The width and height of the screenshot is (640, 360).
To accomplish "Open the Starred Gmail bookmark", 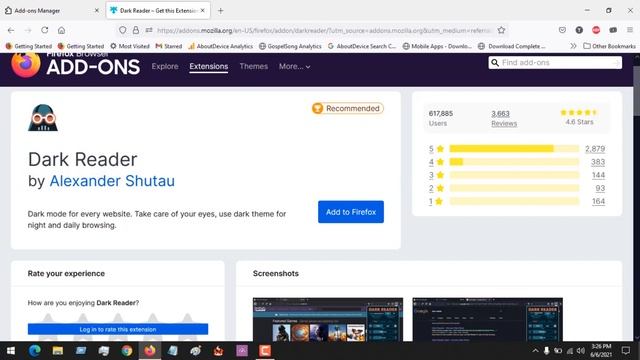I will coord(169,46).
